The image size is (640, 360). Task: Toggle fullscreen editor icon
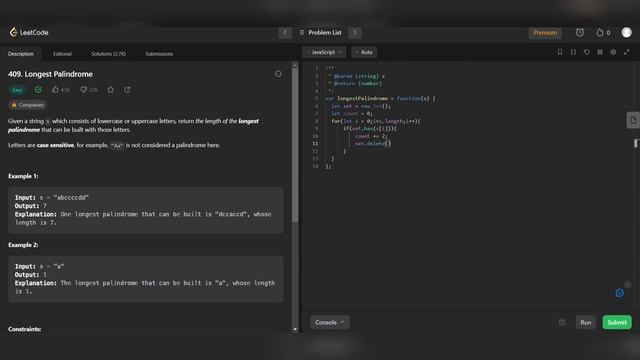[627, 52]
